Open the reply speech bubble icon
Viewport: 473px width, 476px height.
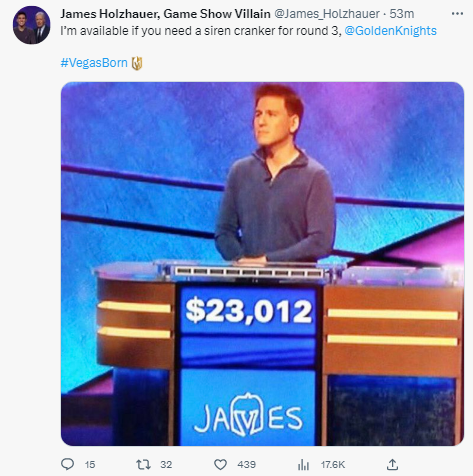pyautogui.click(x=68, y=464)
